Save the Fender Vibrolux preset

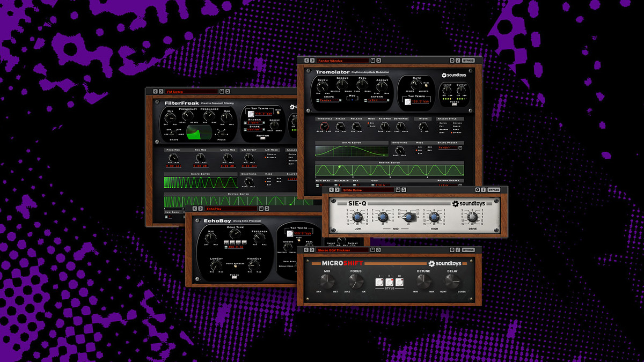coord(373,61)
